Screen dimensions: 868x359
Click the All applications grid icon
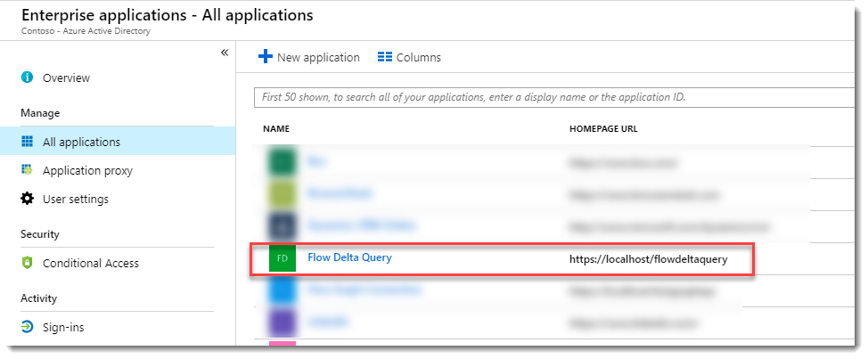coord(27,142)
